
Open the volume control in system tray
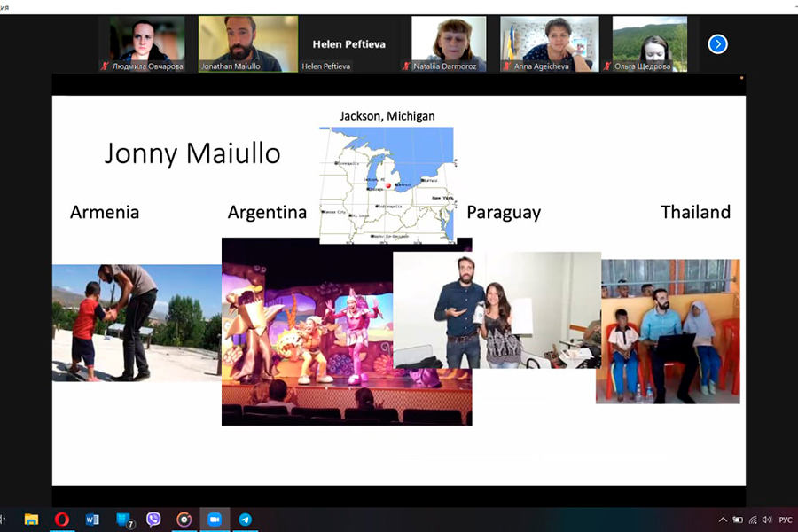tap(766, 520)
